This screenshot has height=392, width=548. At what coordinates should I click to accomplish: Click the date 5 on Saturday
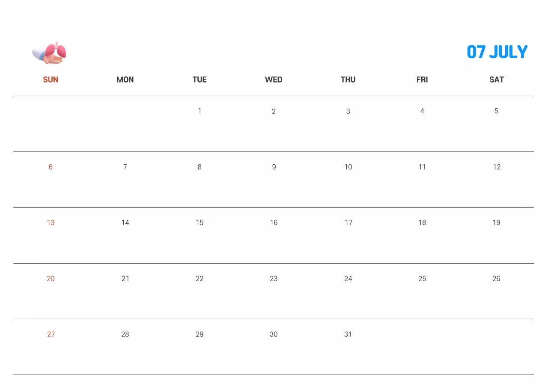pyautogui.click(x=496, y=111)
